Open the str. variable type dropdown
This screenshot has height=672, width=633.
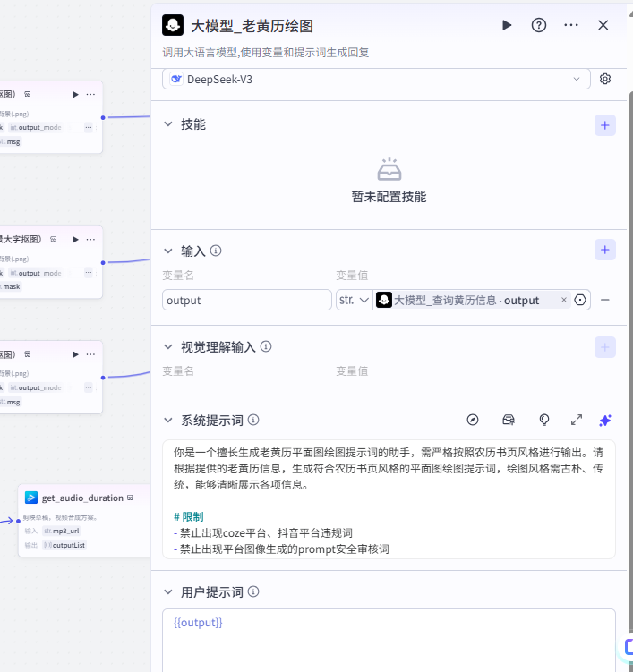tap(354, 300)
